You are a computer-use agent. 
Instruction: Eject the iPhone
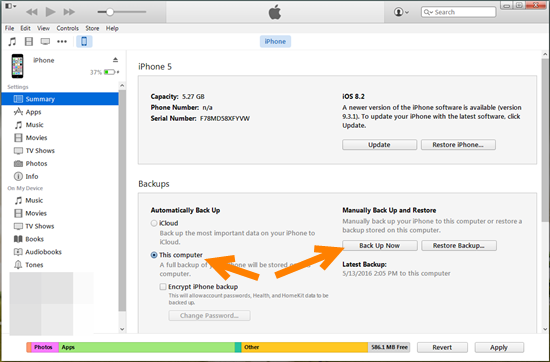click(115, 60)
